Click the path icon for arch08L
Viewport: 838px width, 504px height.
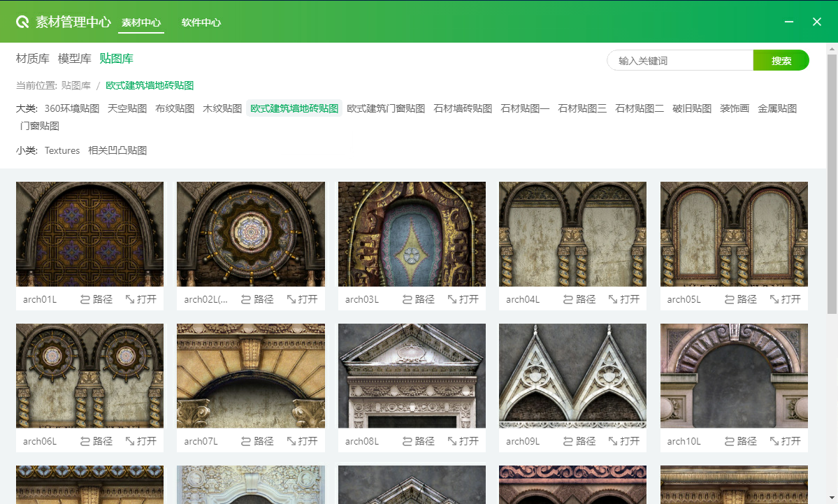[x=407, y=441]
